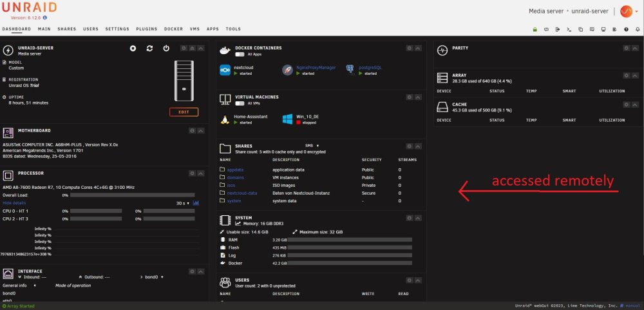Click the postgreSQL container icon
This screenshot has width=644, height=310.
[350, 70]
